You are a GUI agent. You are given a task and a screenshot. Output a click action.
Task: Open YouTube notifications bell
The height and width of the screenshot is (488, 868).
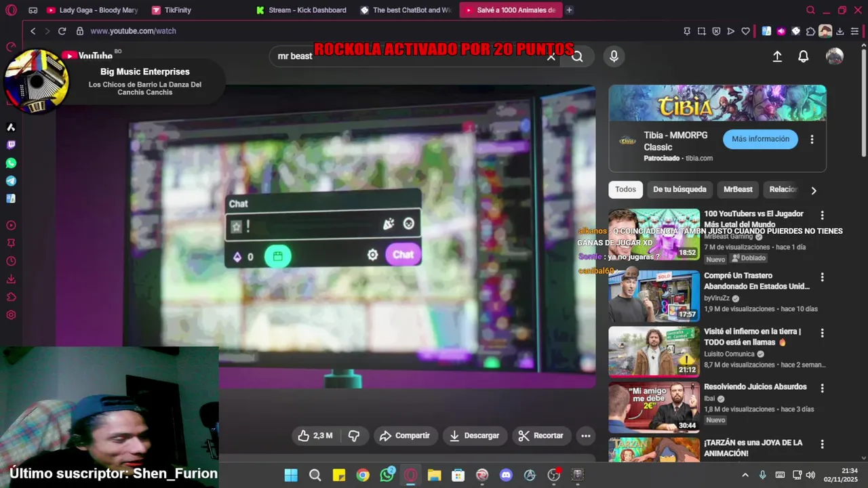(x=803, y=57)
